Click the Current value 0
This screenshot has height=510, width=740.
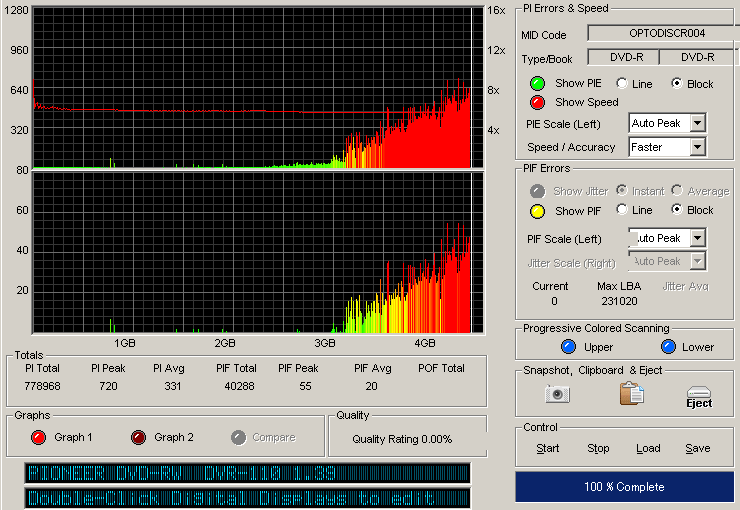tap(554, 301)
